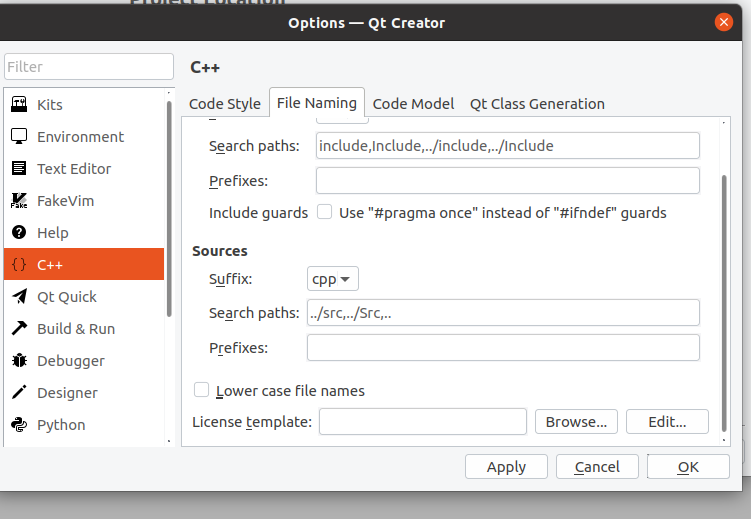Screen dimensions: 751x519
Task: Select the Designer pencil icon
Action: [19, 393]
